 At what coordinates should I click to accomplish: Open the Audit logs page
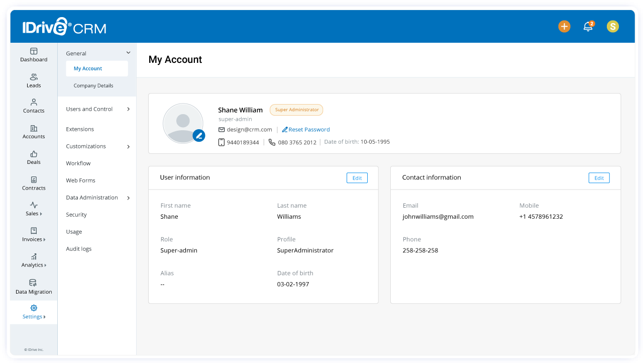point(79,248)
